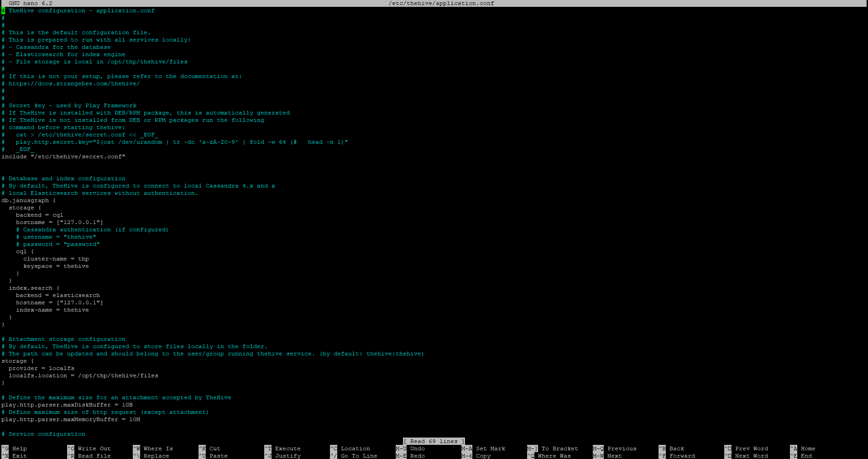
Task: Click the 'Read 69 lines' status message
Action: (434, 441)
